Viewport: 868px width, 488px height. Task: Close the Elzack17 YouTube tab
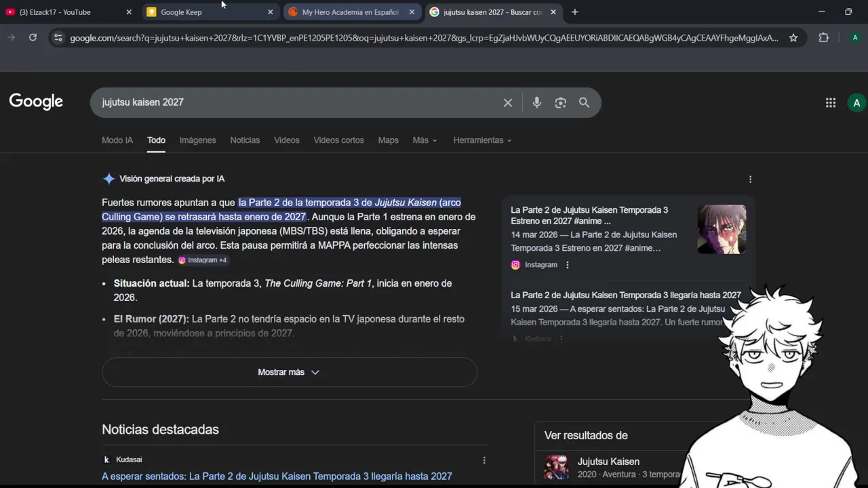(x=129, y=12)
